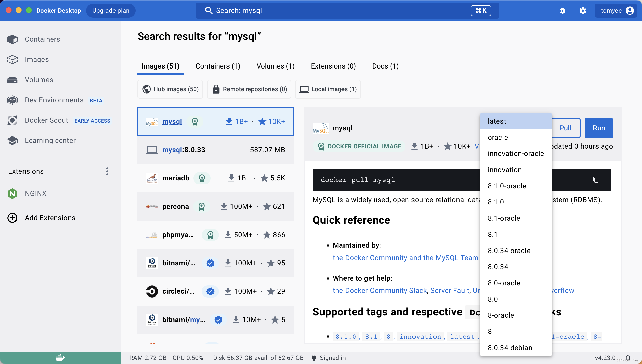The image size is (642, 364).
Task: Open the Extensions three-dot menu
Action: point(107,171)
